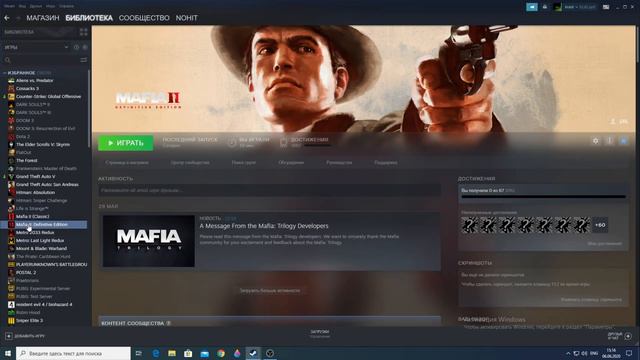Open 'A Message From the Mafia: Trilogy Developers'

pos(264,226)
